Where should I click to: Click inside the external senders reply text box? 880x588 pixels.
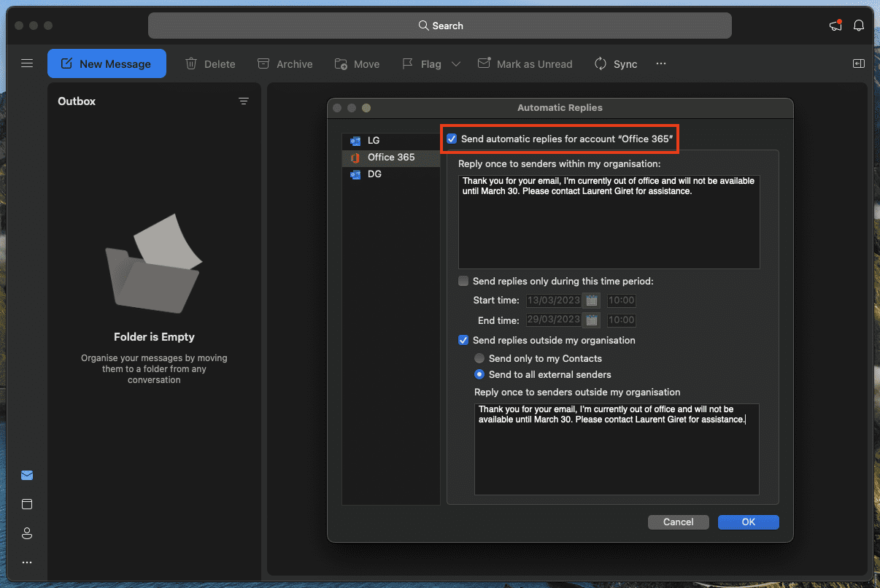pos(617,449)
